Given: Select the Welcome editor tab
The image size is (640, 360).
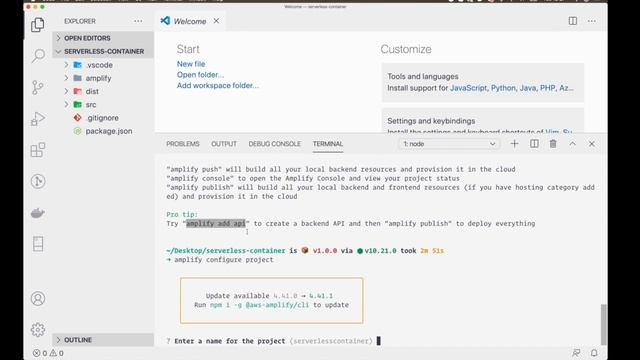Looking at the screenshot, I should 190,21.
